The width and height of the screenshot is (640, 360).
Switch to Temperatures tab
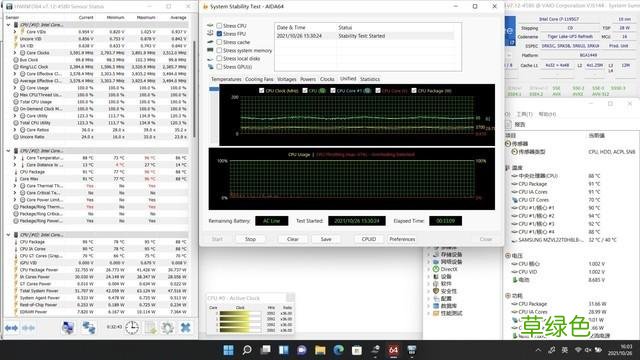pyautogui.click(x=226, y=79)
